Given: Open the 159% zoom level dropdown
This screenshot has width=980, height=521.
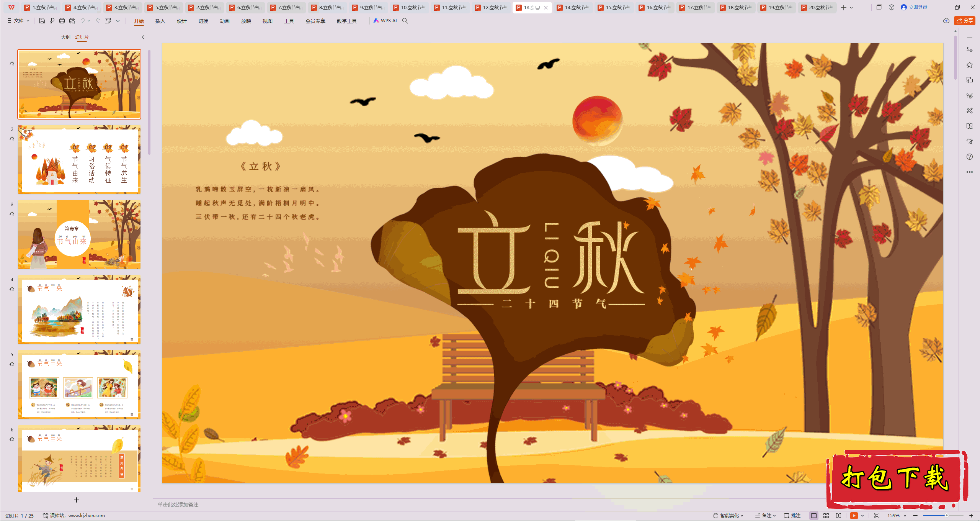Looking at the screenshot, I should 897,516.
